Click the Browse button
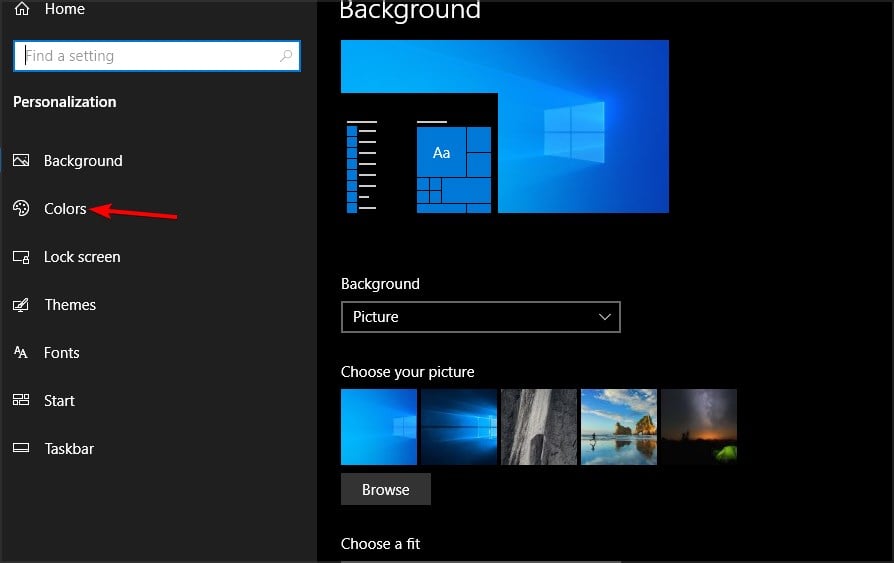Screen dimensions: 894x563 (x=386, y=489)
